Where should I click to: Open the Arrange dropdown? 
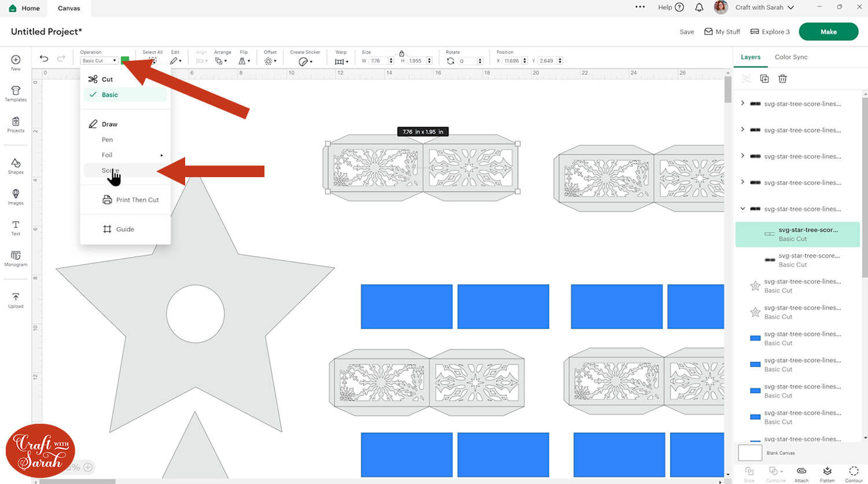(220, 60)
